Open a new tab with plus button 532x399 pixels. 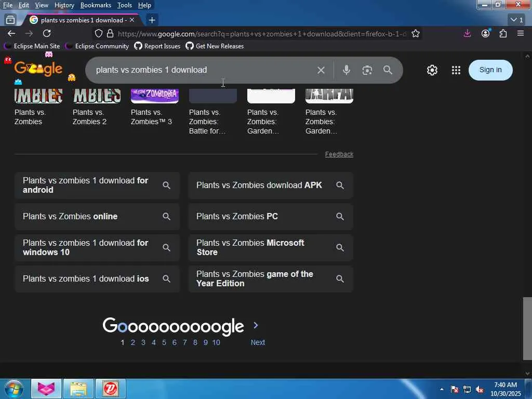click(152, 20)
